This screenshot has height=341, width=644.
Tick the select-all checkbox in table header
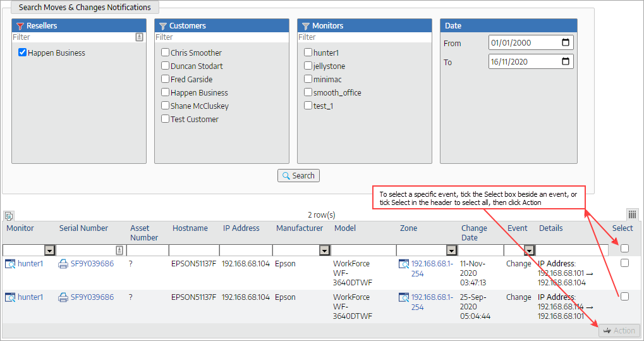pos(624,248)
